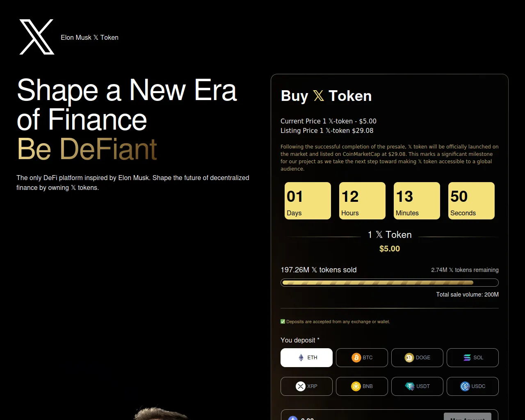Click the "Shape a New Era of Finance" headline
The height and width of the screenshot is (420, 525).
coord(127,105)
